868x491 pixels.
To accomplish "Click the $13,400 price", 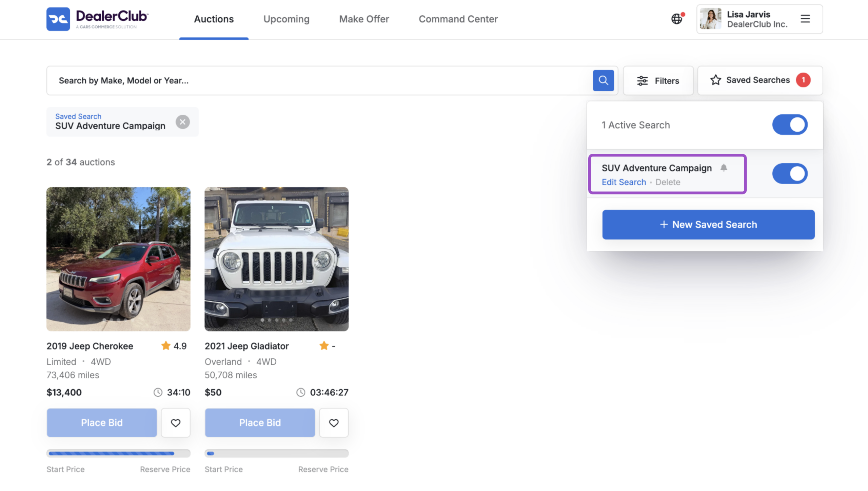I will click(64, 393).
